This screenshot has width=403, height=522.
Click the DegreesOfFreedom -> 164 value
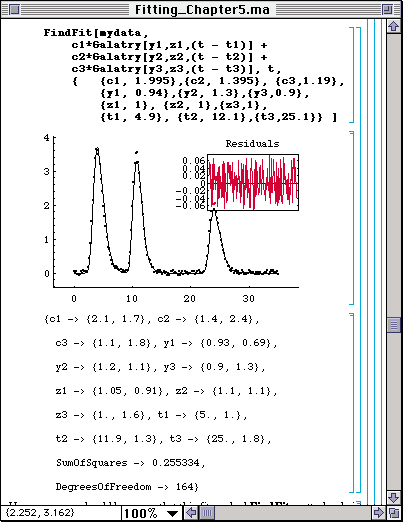[x=125, y=487]
